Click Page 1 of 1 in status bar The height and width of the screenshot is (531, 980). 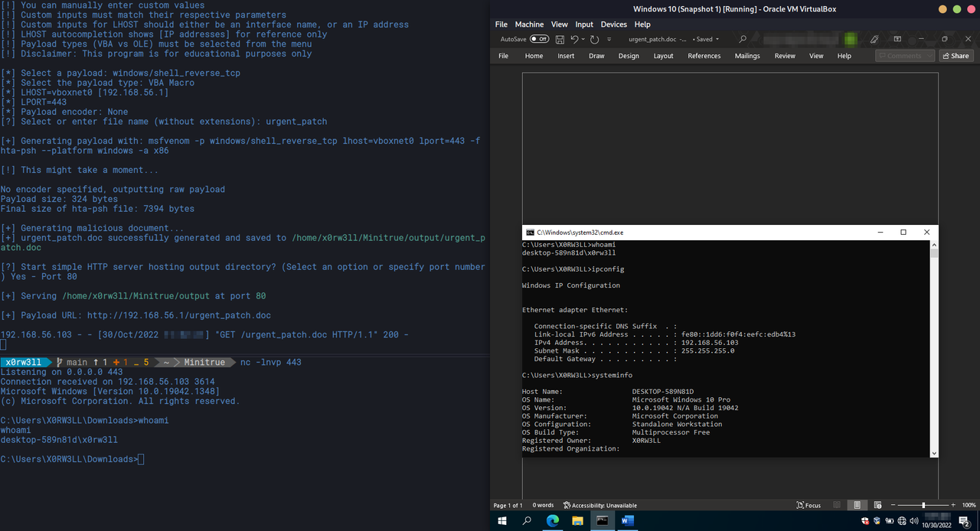508,505
